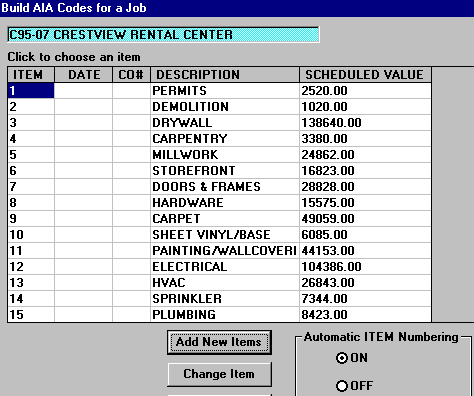Click the ITEM column header
This screenshot has width=474, height=396.
coord(31,75)
